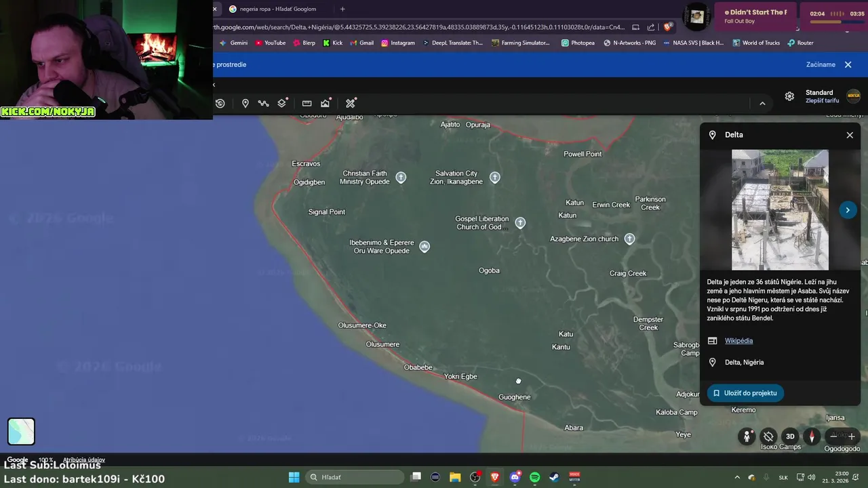Open the World of Trucks bookmark
The image size is (868, 488).
(755, 43)
